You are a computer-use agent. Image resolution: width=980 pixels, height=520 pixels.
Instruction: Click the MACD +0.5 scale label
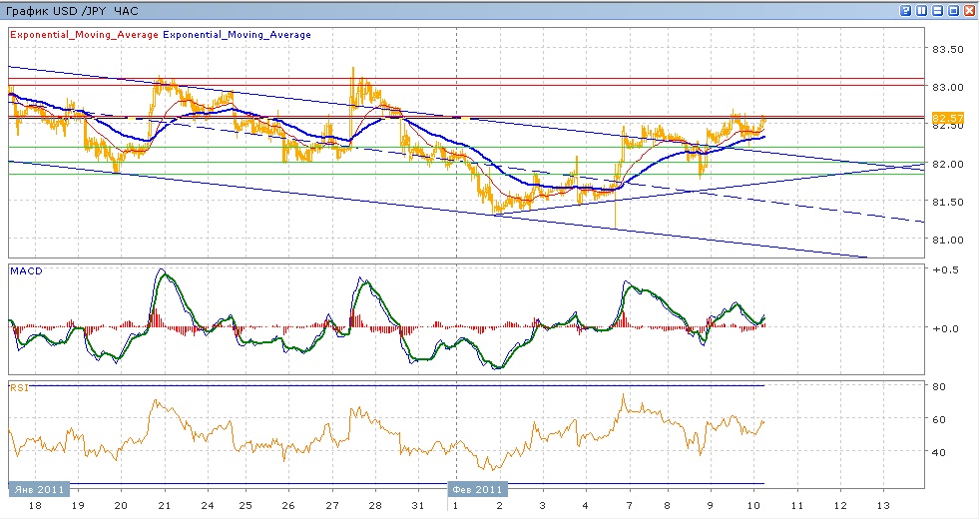click(x=943, y=270)
